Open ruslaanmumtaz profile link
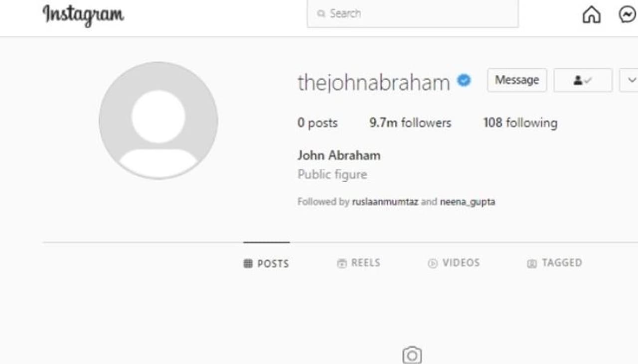This screenshot has height=364, width=638. [385, 202]
